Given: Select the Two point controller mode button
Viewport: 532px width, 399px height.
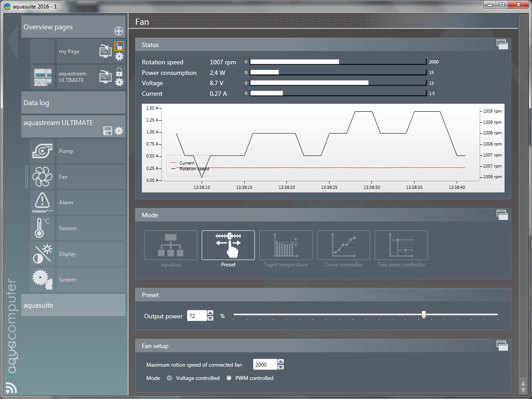Looking at the screenshot, I should click(x=401, y=245).
